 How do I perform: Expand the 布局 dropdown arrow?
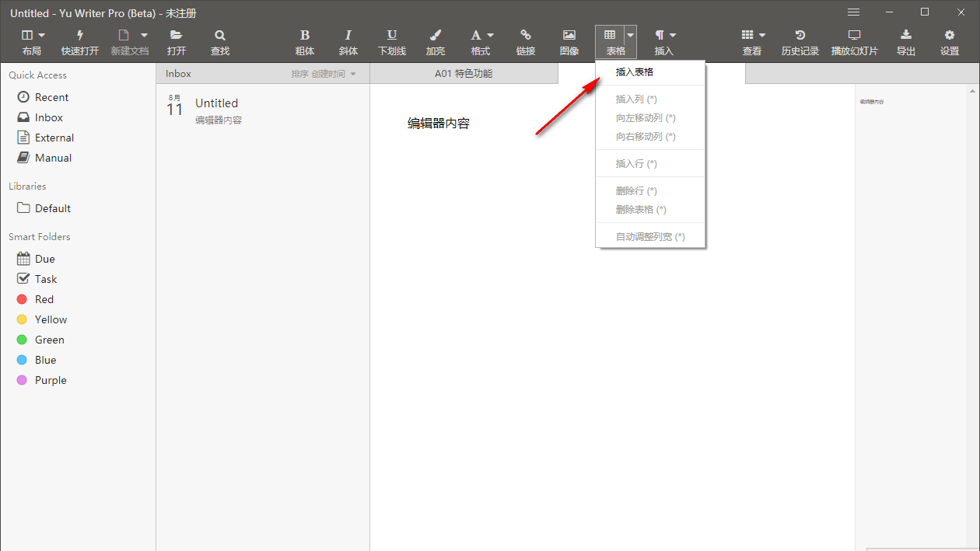click(41, 35)
